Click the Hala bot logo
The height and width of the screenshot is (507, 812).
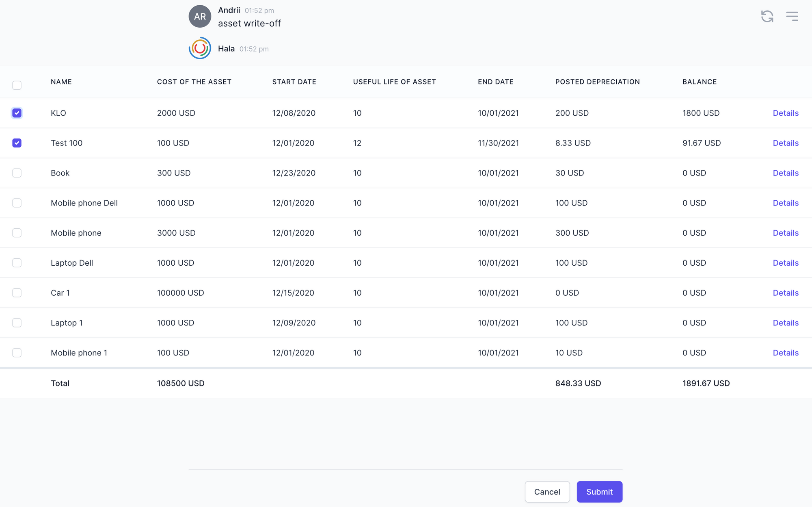[200, 48]
